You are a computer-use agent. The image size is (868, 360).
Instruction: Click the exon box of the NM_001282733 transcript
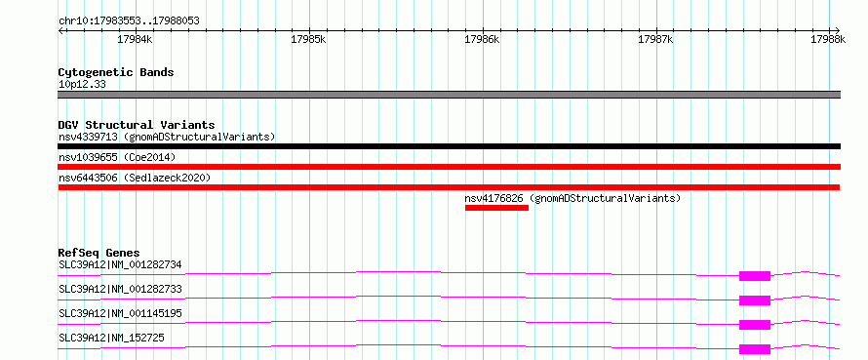pyautogui.click(x=755, y=300)
